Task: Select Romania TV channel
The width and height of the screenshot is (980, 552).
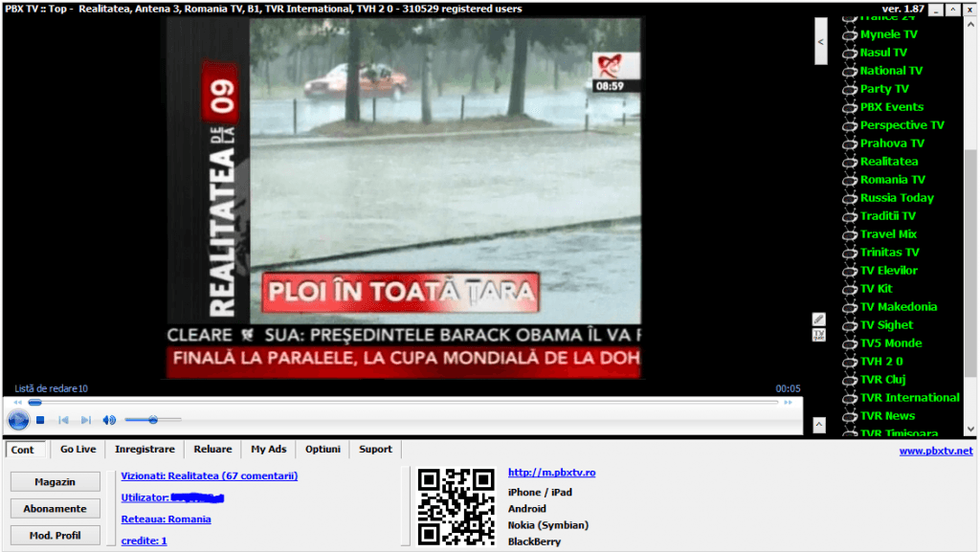Action: point(893,179)
